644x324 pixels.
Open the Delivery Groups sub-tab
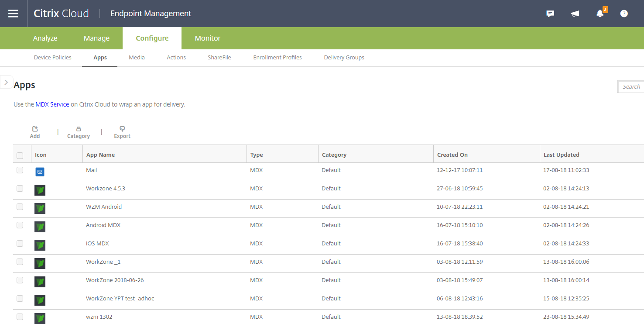(344, 57)
